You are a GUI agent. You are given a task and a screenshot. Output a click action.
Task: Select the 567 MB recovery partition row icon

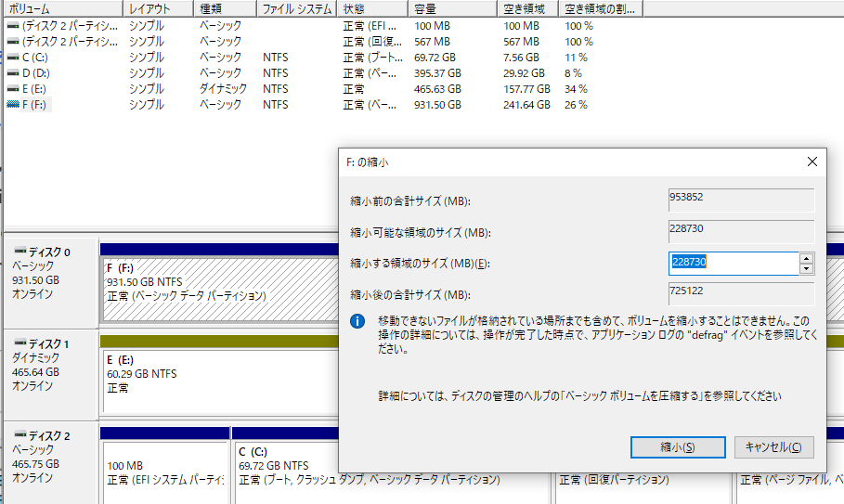tap(13, 42)
